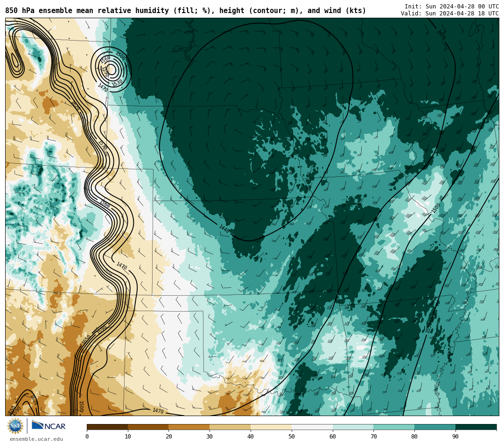Click the plot title about 850 hPa humidity

(185, 11)
